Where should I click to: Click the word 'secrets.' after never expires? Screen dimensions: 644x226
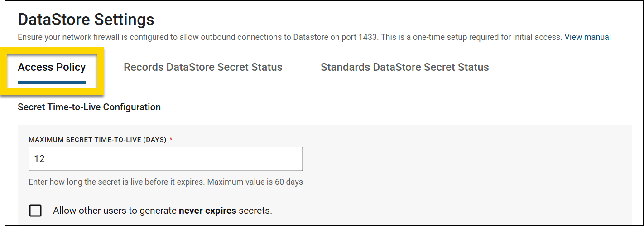tap(255, 211)
